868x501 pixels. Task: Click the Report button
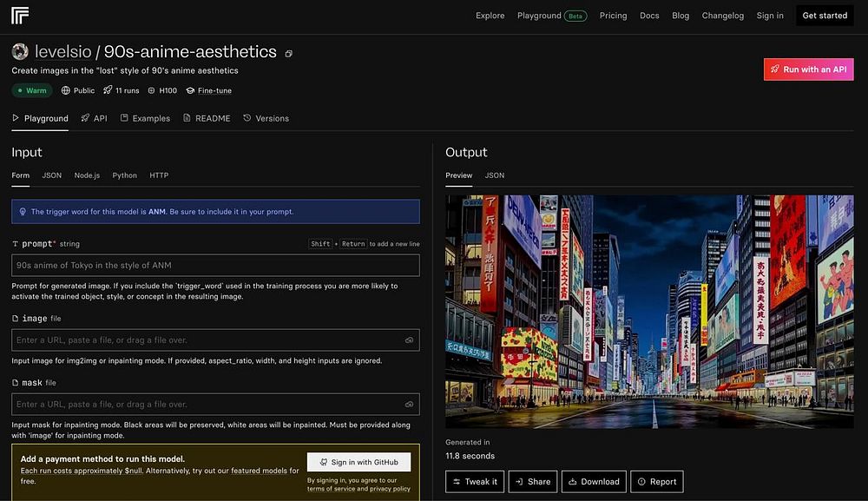[656, 482]
